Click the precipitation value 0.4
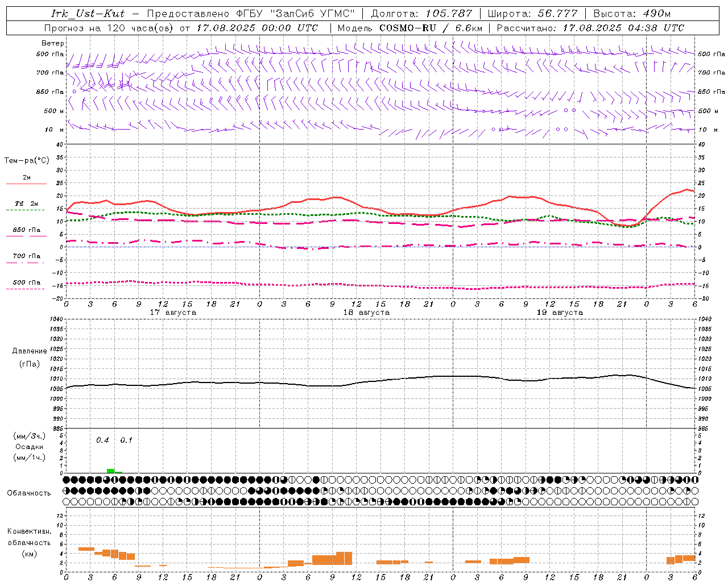The height and width of the screenshot is (582, 728). (x=102, y=440)
